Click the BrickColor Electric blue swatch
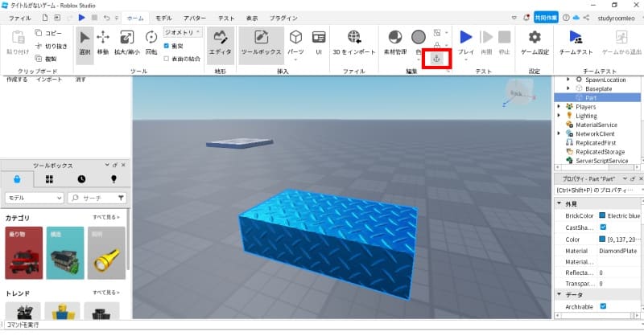Image resolution: width=644 pixels, height=336 pixels. pos(602,215)
